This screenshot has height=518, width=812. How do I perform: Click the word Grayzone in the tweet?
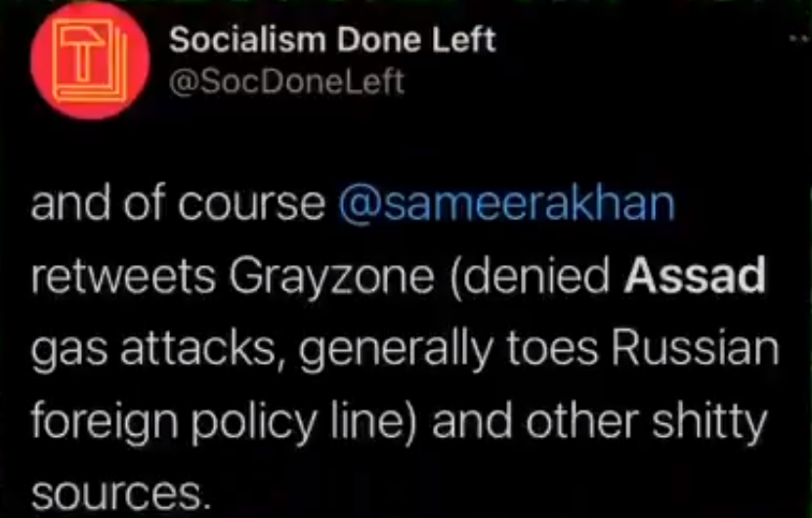pos(331,279)
